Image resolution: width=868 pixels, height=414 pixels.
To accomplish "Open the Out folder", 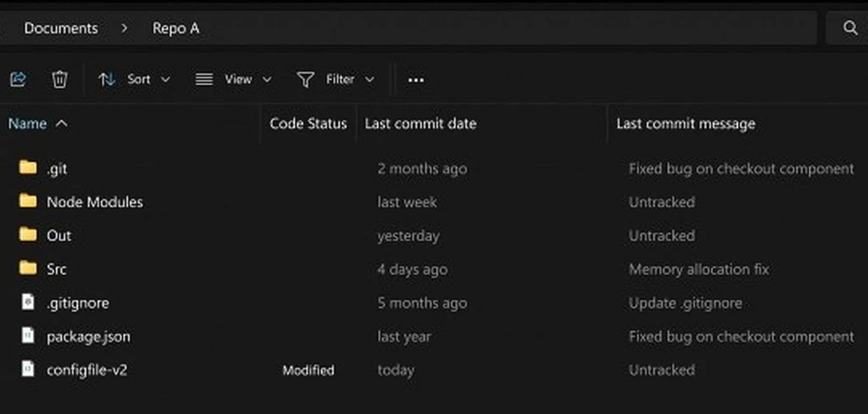I will tap(58, 235).
